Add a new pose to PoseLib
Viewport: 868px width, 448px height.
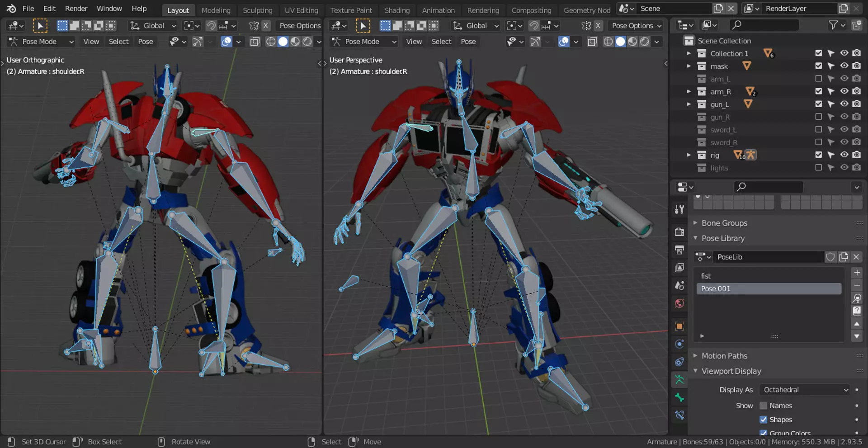click(857, 273)
